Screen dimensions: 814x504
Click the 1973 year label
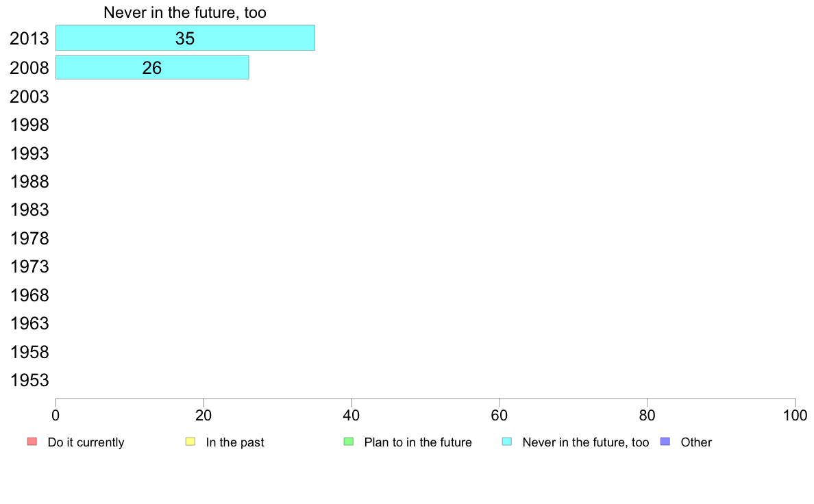(29, 267)
